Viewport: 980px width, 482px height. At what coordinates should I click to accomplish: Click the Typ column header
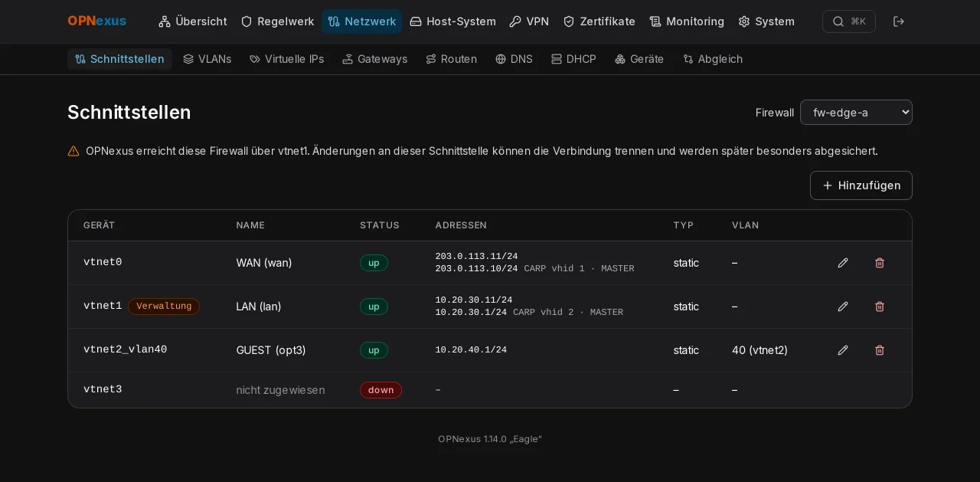pos(684,225)
